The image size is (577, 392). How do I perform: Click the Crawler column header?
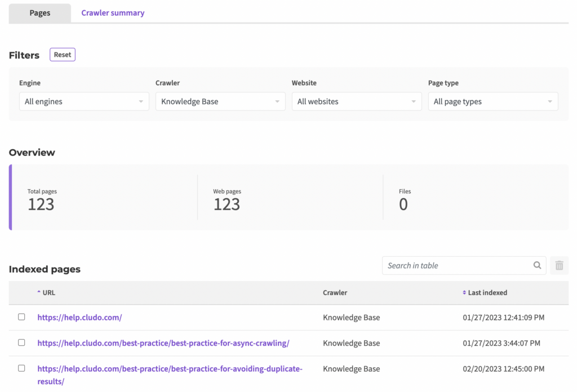point(335,292)
